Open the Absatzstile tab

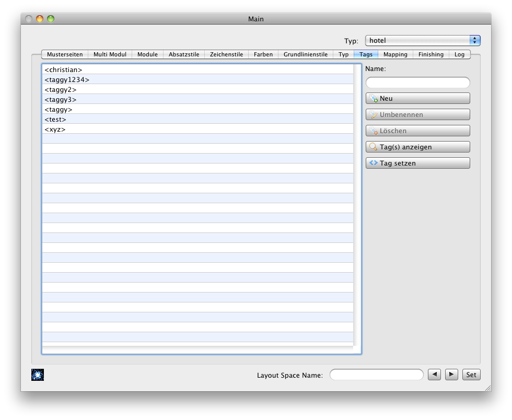[x=184, y=54]
